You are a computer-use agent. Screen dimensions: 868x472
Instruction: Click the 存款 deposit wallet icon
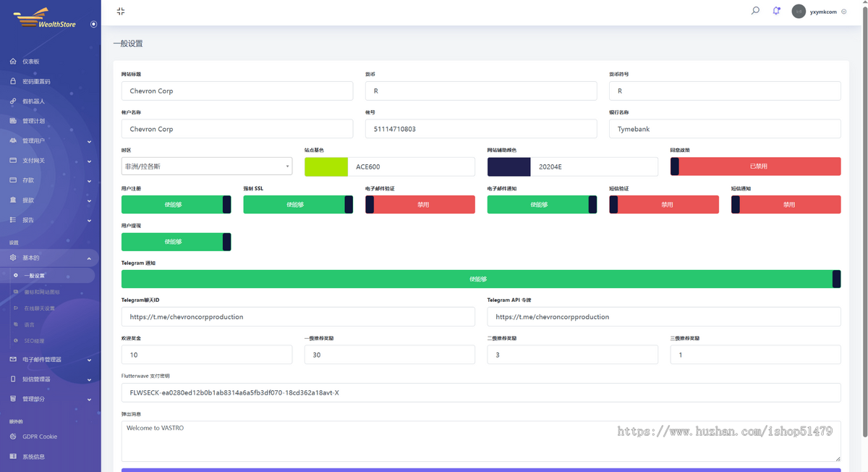13,180
